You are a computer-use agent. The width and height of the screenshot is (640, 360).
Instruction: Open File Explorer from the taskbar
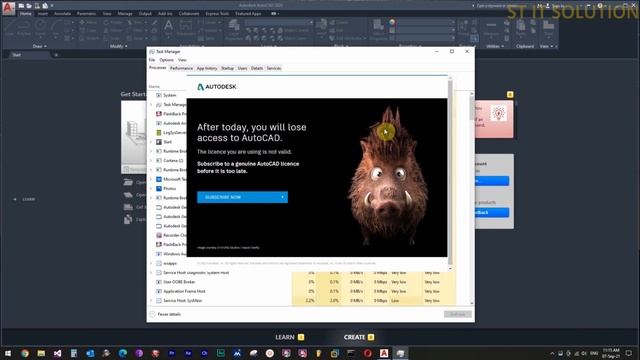(x=41, y=353)
